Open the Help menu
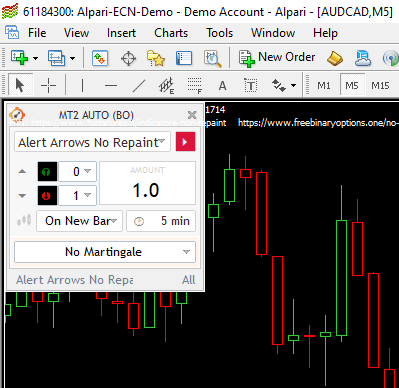This screenshot has width=399, height=388. tap(325, 33)
